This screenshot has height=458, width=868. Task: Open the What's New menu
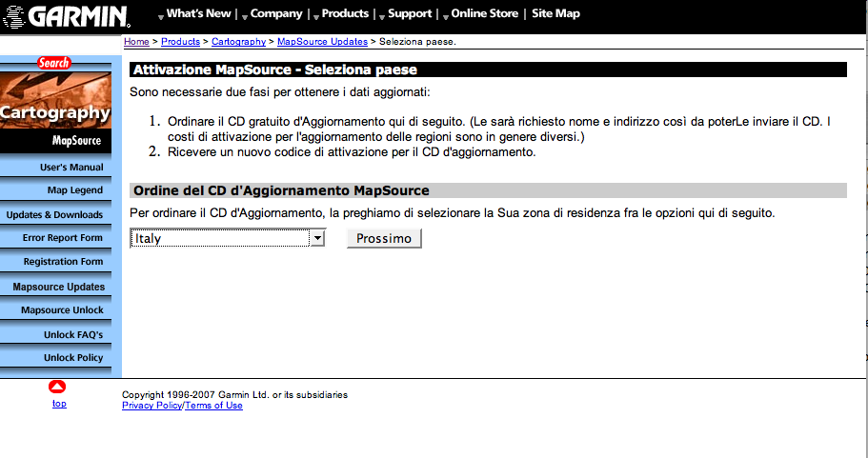[x=198, y=14]
